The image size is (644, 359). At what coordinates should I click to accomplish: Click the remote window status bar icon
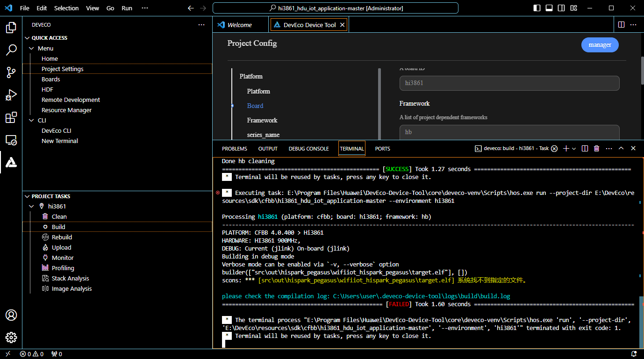(8, 354)
